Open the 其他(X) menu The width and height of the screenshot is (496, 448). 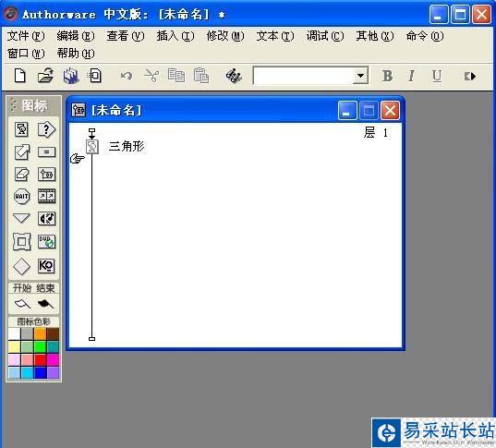[x=375, y=36]
